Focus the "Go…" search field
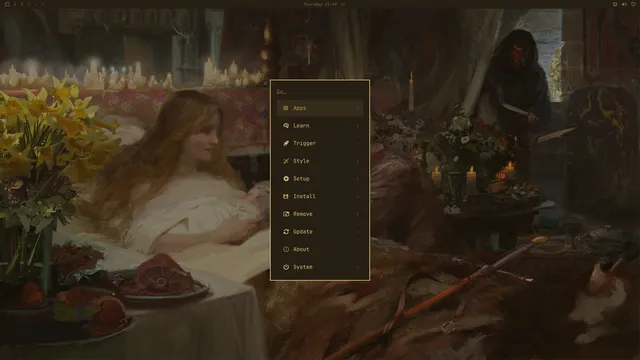 [320, 92]
